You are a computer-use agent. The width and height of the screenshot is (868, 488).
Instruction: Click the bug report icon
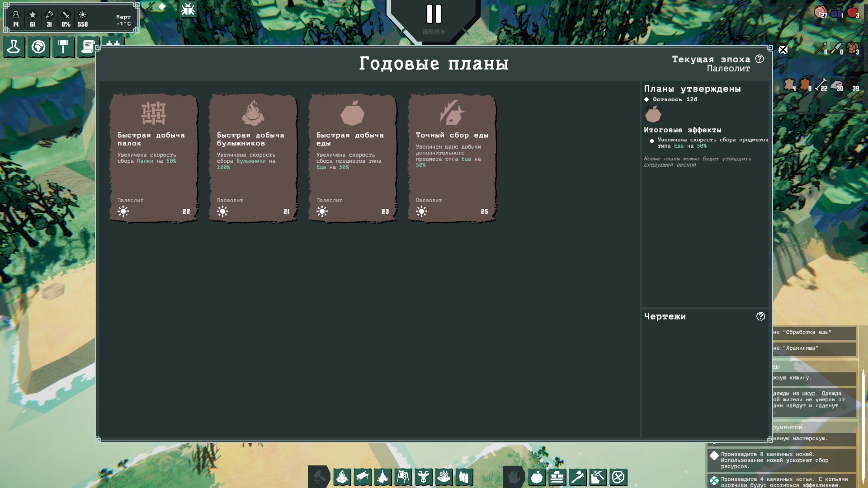pos(188,9)
